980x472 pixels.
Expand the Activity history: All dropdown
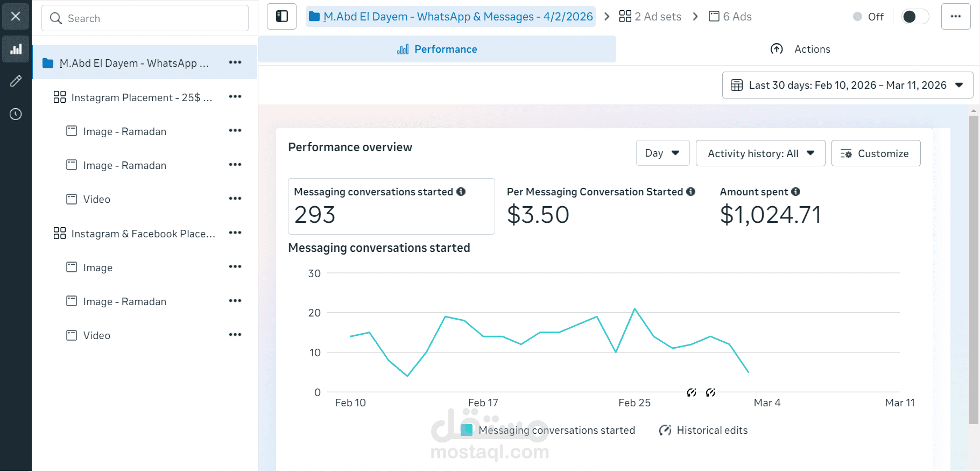click(x=760, y=153)
